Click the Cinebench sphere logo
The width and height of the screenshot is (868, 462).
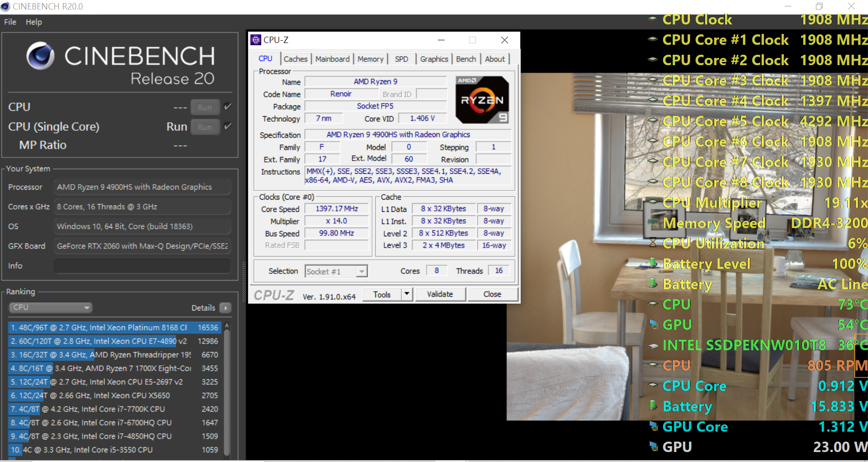pos(40,56)
